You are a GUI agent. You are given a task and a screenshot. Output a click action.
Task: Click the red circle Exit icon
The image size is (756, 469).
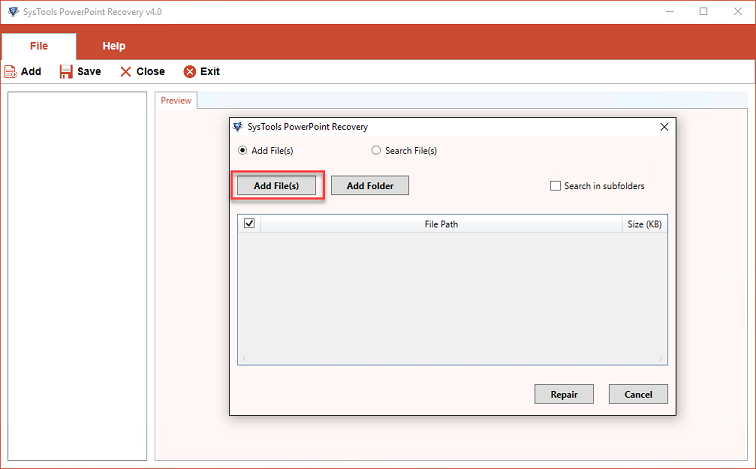[x=190, y=72]
